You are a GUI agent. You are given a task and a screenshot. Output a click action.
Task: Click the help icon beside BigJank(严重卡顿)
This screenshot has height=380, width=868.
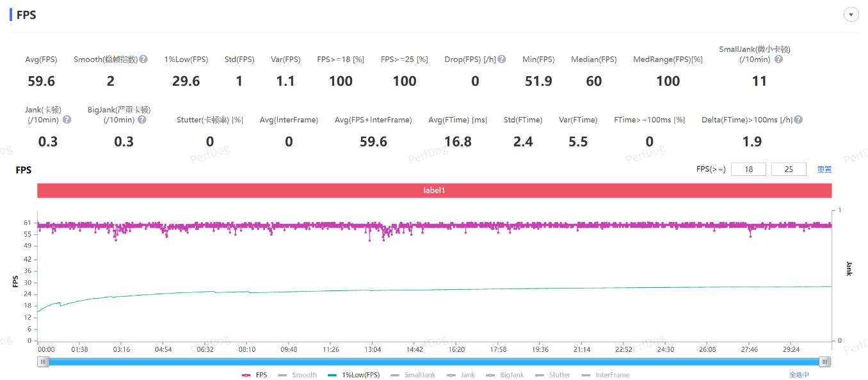[142, 120]
